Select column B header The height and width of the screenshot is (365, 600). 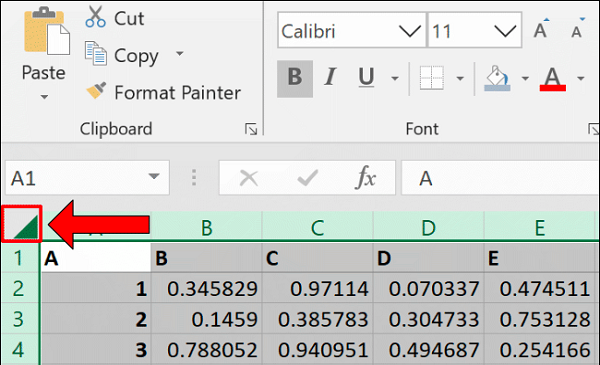pos(207,226)
